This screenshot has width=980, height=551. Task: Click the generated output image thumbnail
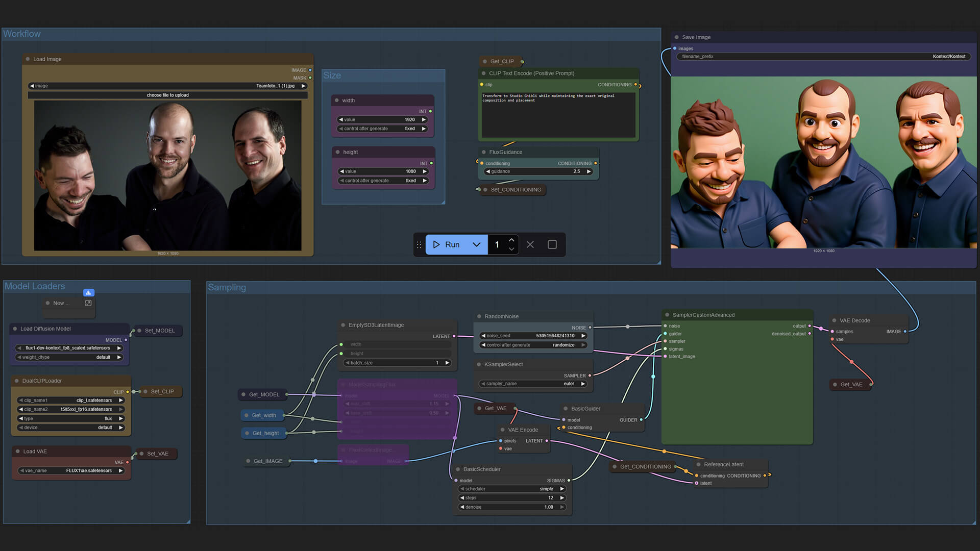click(x=823, y=162)
